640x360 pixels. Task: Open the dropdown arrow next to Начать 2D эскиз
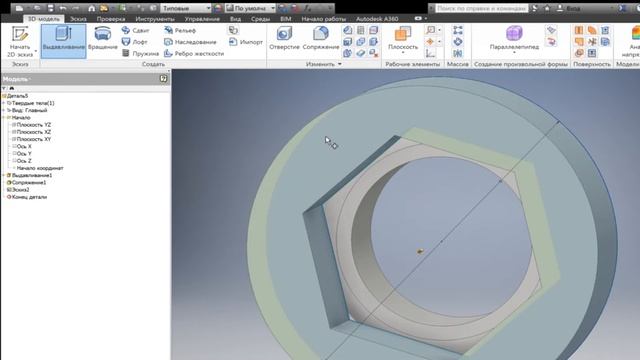(36, 51)
